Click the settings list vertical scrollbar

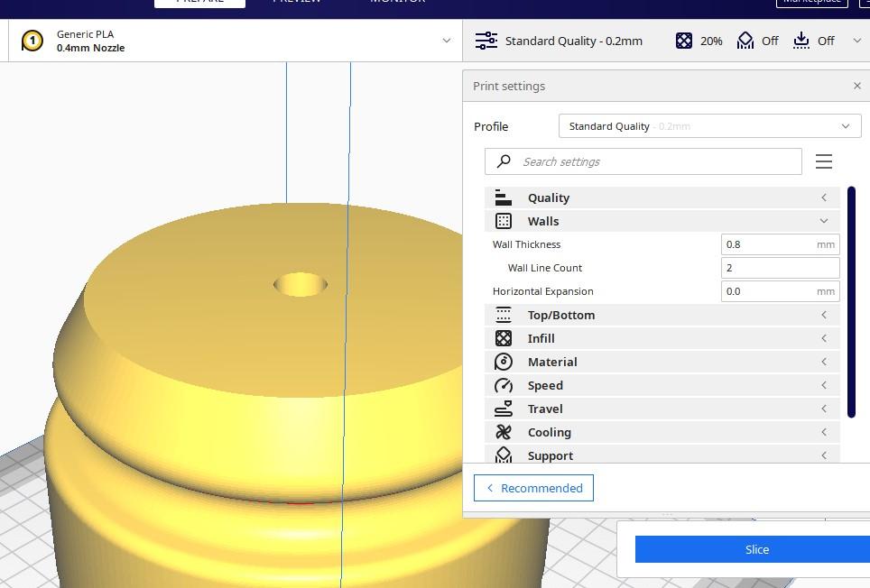point(851,302)
